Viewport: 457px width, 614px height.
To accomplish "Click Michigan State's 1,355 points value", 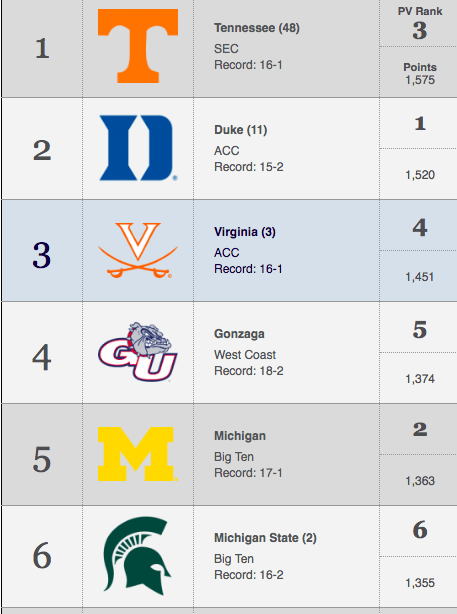I will pyautogui.click(x=420, y=583).
